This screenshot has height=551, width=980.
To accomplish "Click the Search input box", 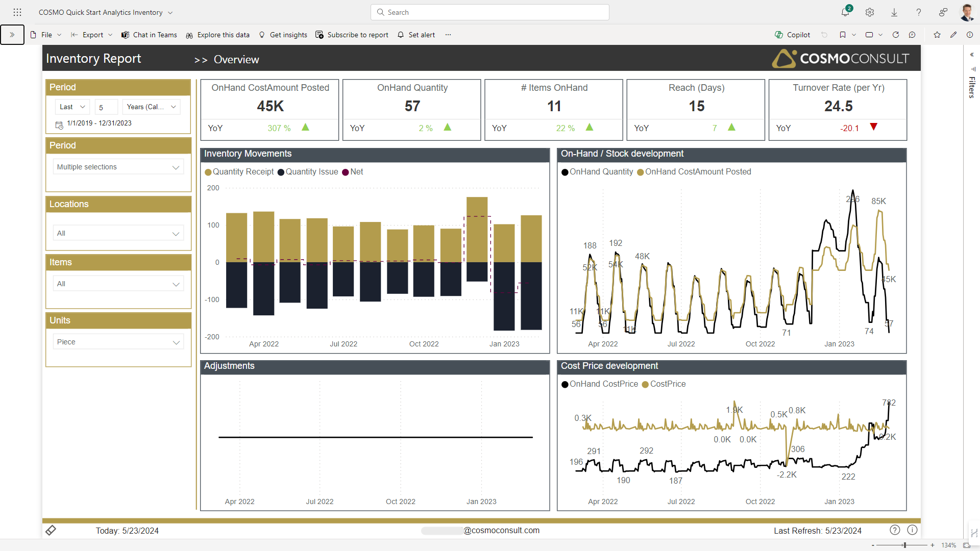I will [x=490, y=12].
